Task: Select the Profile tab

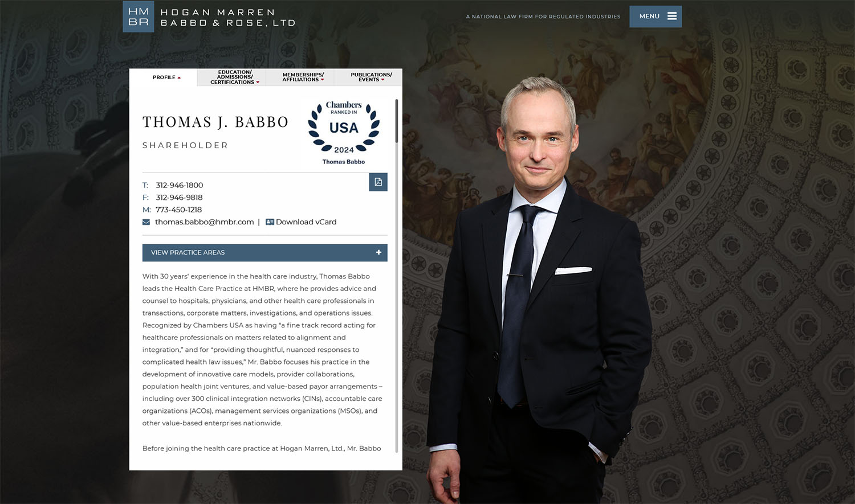Action: [x=166, y=77]
